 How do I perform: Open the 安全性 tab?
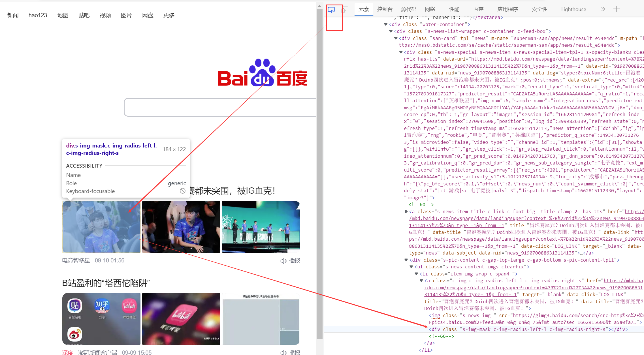click(539, 9)
